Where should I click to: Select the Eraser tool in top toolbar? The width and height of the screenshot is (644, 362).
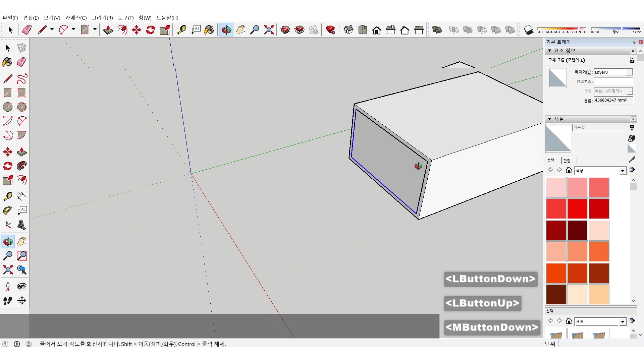[x=27, y=30]
